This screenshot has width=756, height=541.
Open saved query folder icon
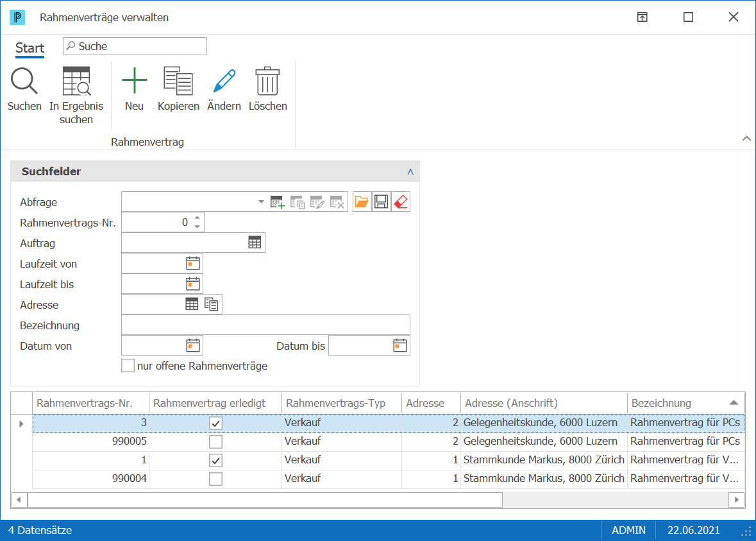362,202
